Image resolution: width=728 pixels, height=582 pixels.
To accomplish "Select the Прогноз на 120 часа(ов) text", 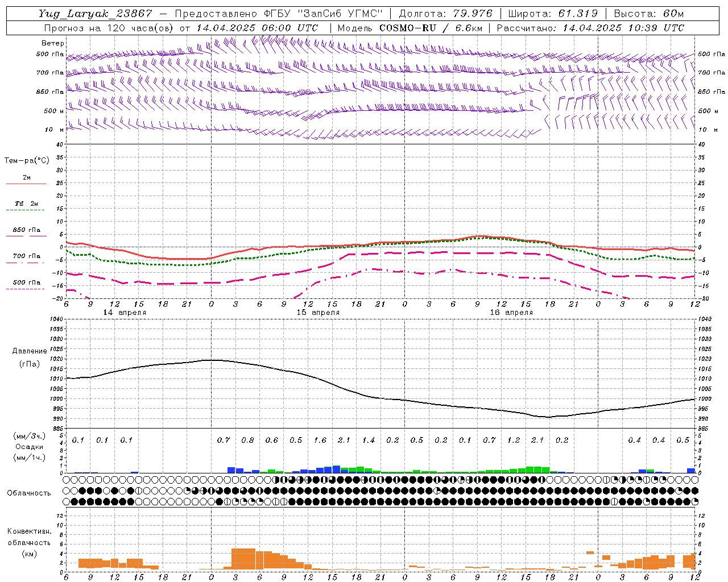I will point(109,28).
